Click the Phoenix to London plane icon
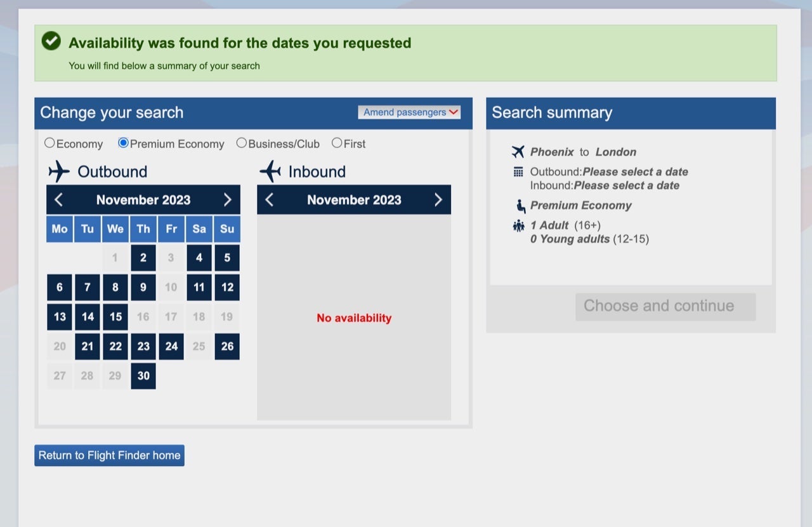Screen dimensions: 812x527 pyautogui.click(x=518, y=152)
